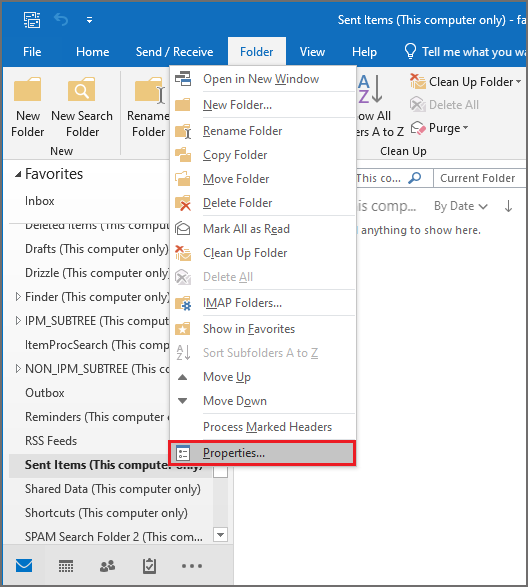Click the New Folder ribbon icon
Screen dimensions: 528x587
coord(27,89)
